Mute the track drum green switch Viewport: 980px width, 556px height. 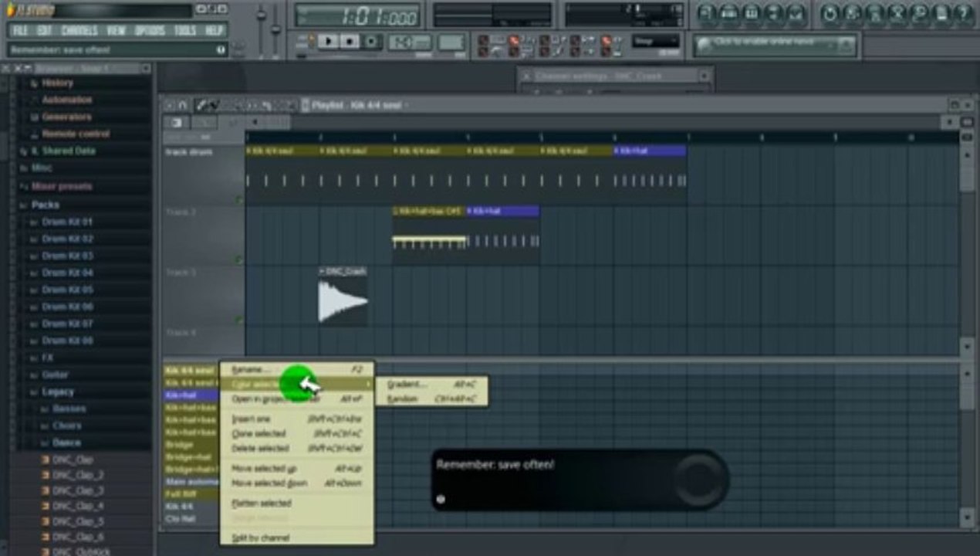(239, 199)
